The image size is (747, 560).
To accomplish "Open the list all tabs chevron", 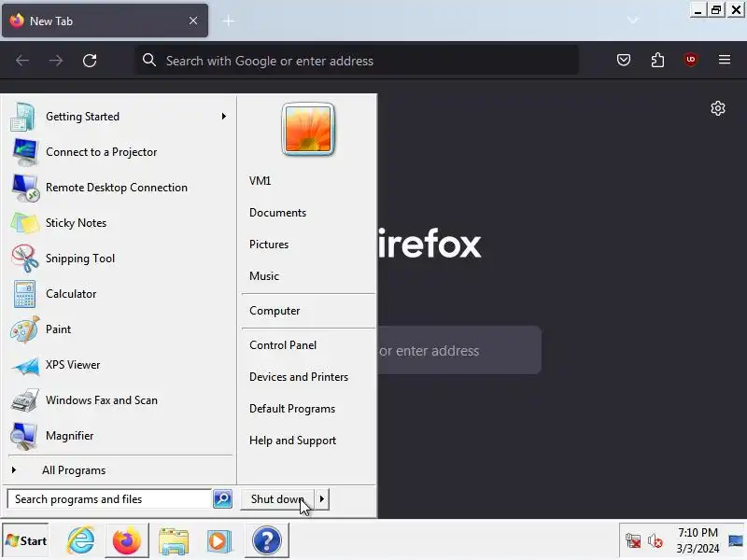I will click(633, 21).
